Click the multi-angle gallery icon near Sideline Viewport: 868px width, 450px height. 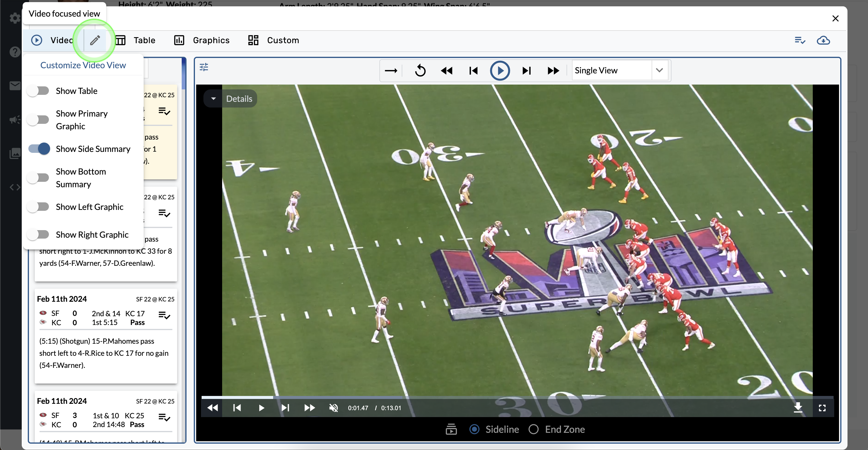click(x=451, y=429)
